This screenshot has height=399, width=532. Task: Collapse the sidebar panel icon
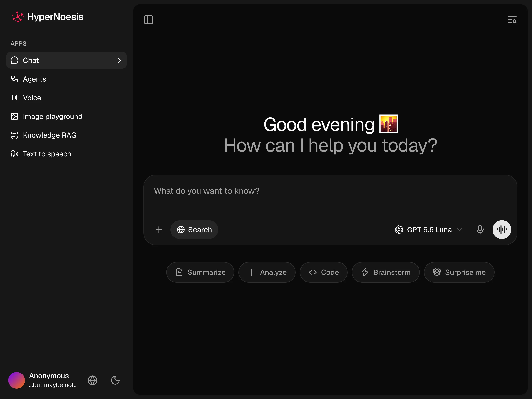pos(148,20)
